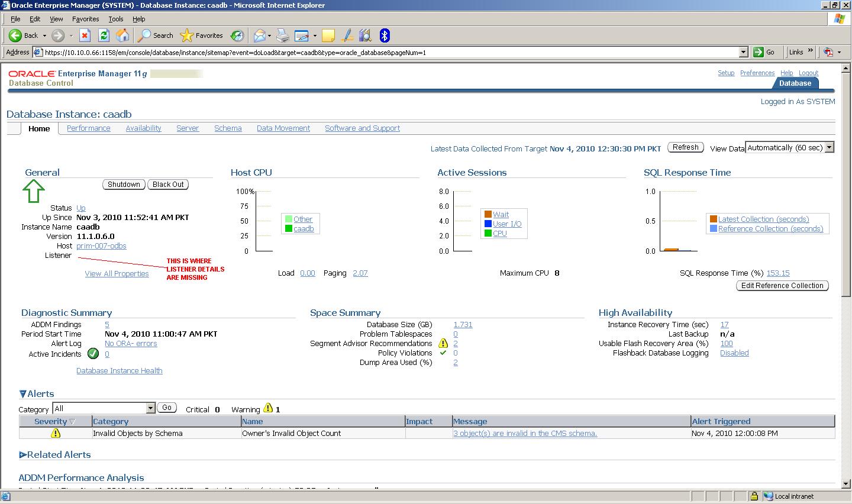The width and height of the screenshot is (852, 504).
Task: Open Software and Support tab
Action: [362, 128]
